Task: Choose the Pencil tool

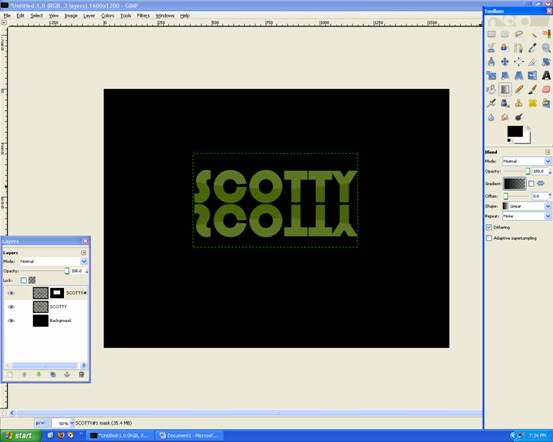Action: click(x=518, y=89)
